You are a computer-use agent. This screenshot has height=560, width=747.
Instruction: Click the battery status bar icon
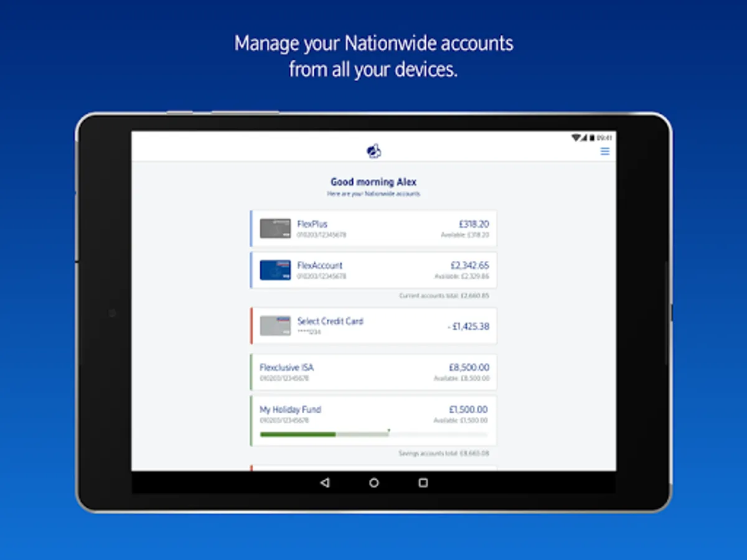point(593,138)
